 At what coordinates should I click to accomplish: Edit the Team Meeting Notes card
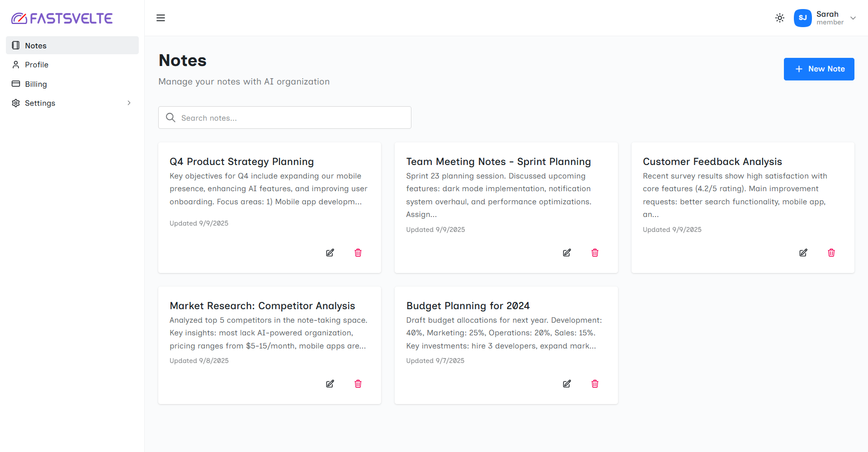pos(566,253)
